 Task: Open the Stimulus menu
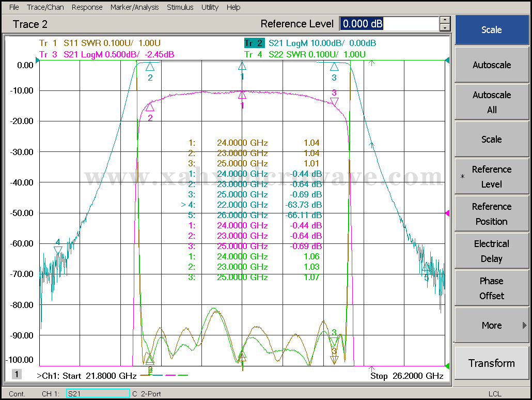point(180,7)
